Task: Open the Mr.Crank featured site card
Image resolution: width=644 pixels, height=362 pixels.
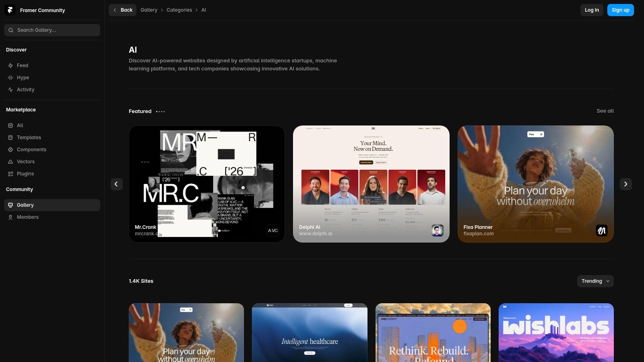Action: 206,184
